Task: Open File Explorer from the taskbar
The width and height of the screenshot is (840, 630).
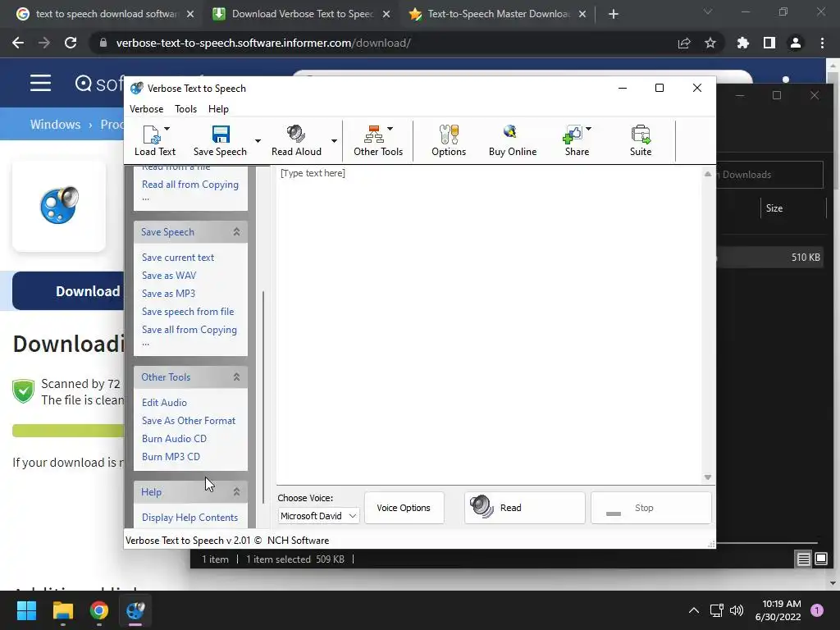Action: coord(62,610)
